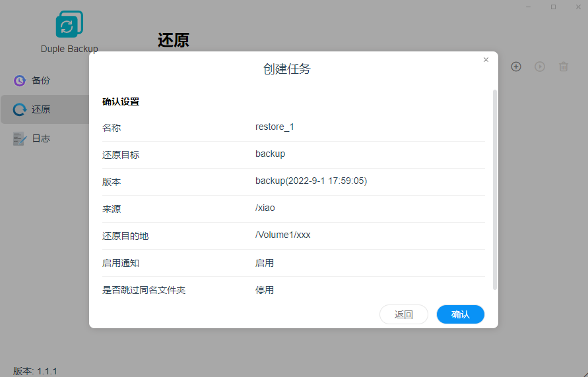Screen dimensions: 588x377
Task: Select the restore_1 name value
Action: (275, 127)
